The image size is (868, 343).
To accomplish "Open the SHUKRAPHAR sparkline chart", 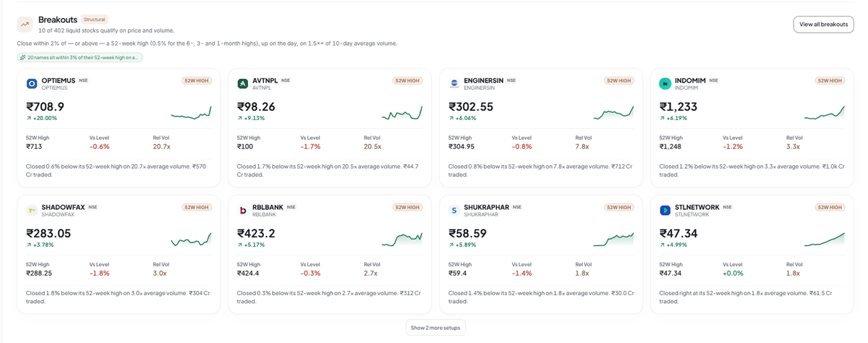I will [x=613, y=239].
